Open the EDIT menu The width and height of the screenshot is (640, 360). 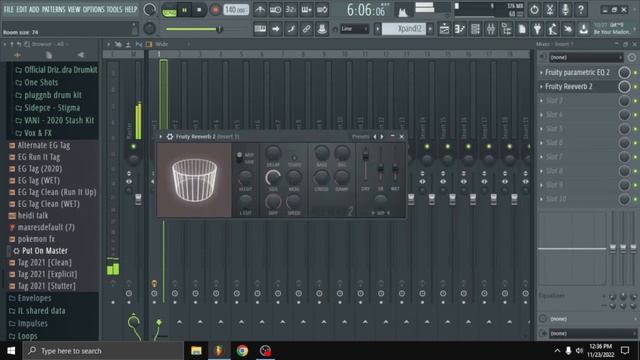point(22,9)
